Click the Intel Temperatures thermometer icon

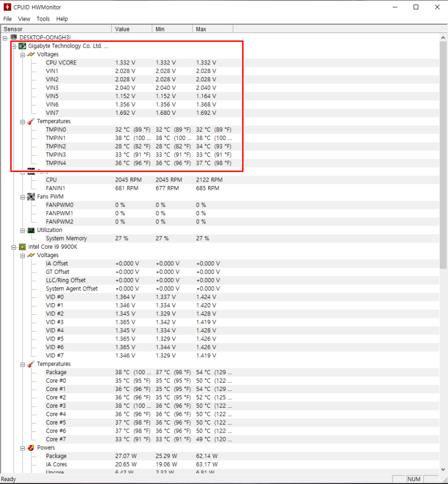coord(31,364)
